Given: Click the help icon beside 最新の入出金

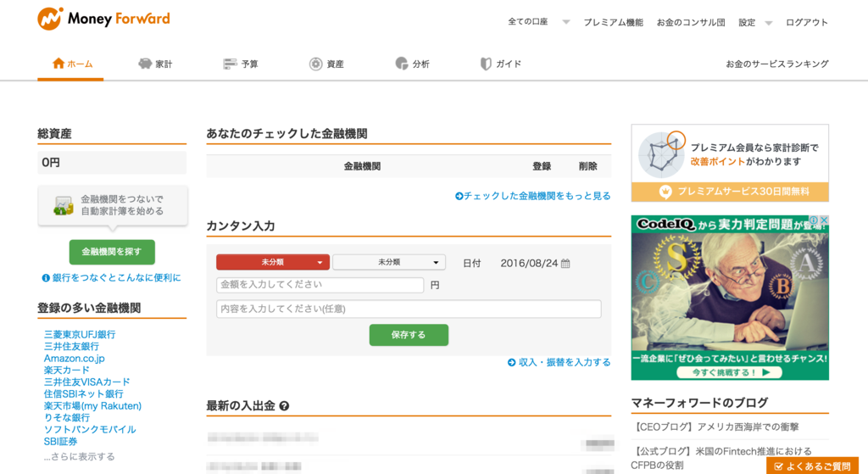Looking at the screenshot, I should [285, 406].
